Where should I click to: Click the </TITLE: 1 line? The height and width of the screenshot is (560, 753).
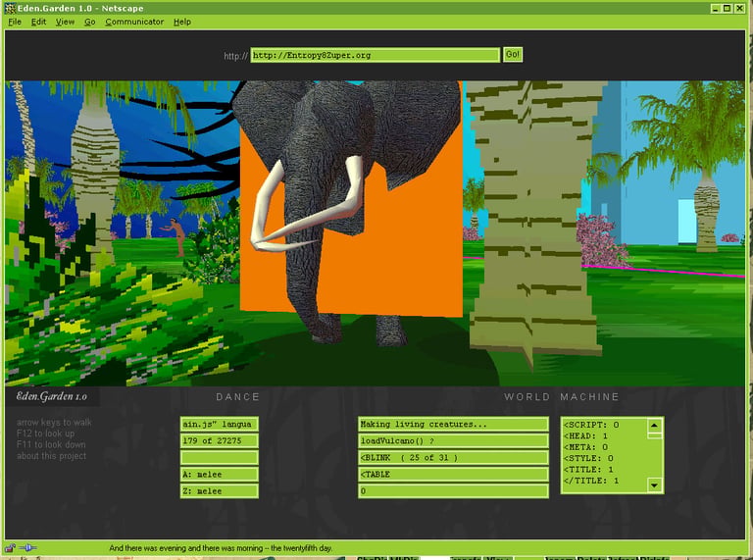591,481
